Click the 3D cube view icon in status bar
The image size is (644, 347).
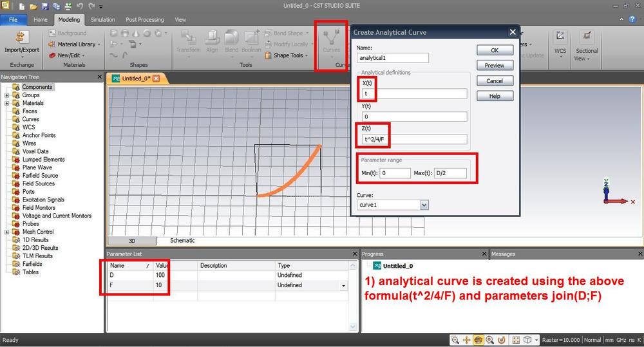tap(527, 340)
